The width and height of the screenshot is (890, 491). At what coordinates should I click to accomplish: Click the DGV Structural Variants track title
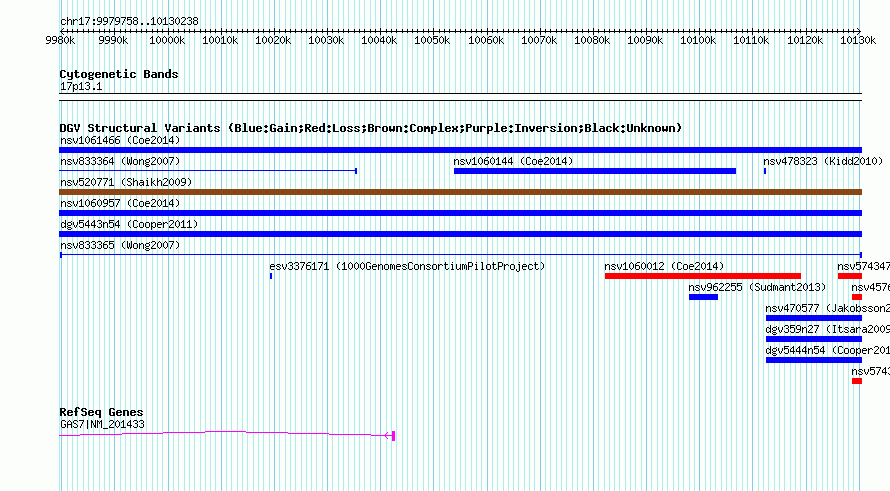pyautogui.click(x=371, y=128)
